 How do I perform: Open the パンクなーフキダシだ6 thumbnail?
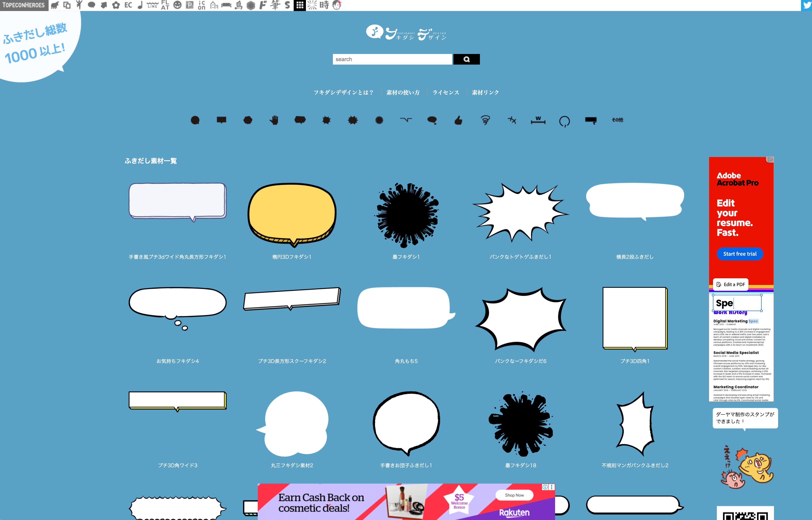point(521,319)
